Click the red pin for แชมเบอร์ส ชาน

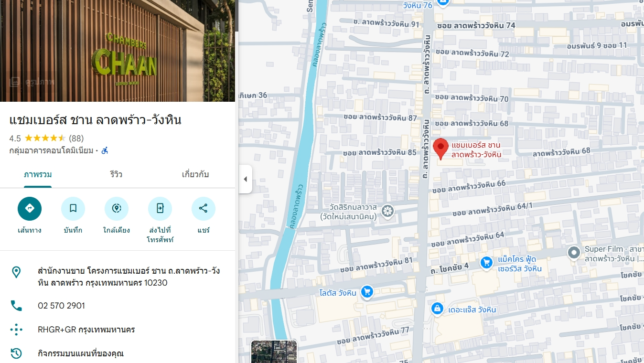click(440, 149)
